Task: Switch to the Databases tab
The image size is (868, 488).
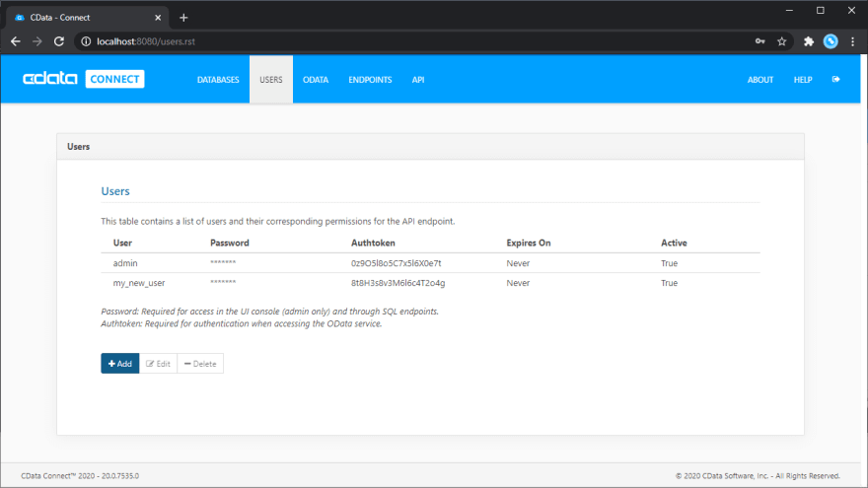Action: (x=218, y=80)
